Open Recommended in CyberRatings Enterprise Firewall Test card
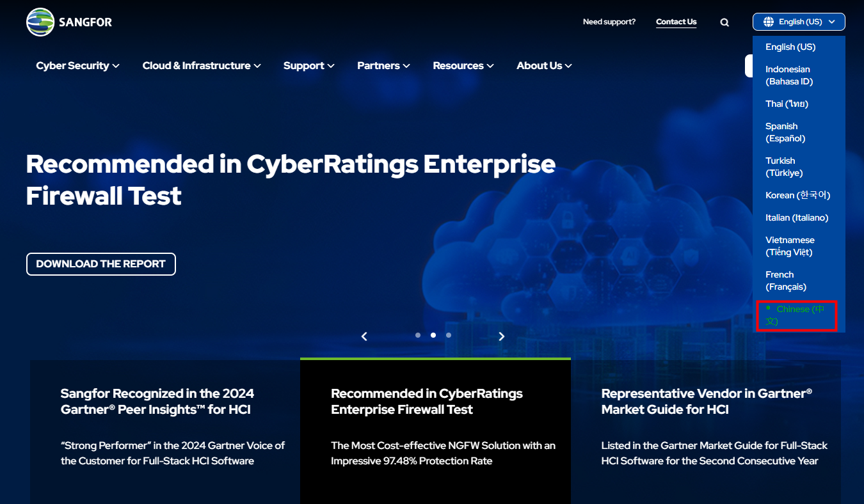This screenshot has height=504, width=864. [x=435, y=431]
